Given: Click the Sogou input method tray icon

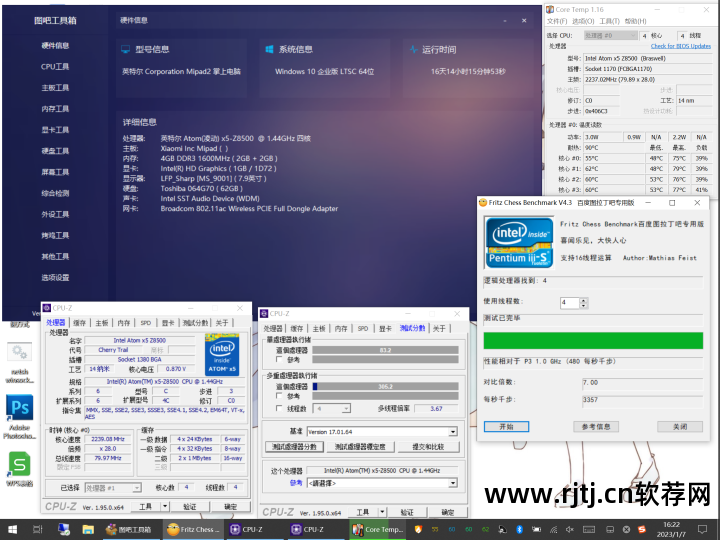Looking at the screenshot, I should click(x=642, y=529).
